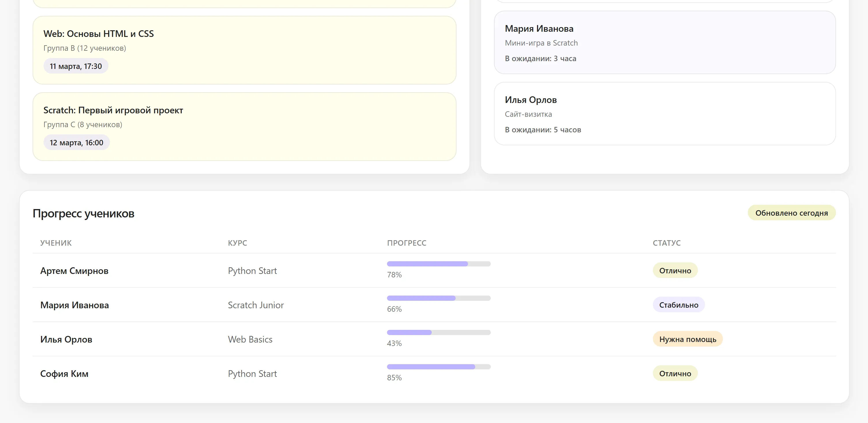Click the 85% value
Screen dimensions: 868x423
[394, 378]
